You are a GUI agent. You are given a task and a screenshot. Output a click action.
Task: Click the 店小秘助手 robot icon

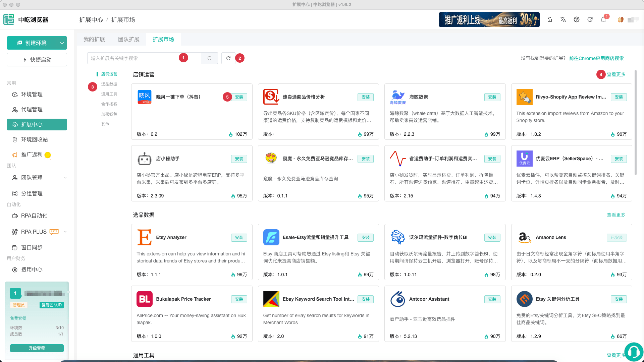[145, 159]
